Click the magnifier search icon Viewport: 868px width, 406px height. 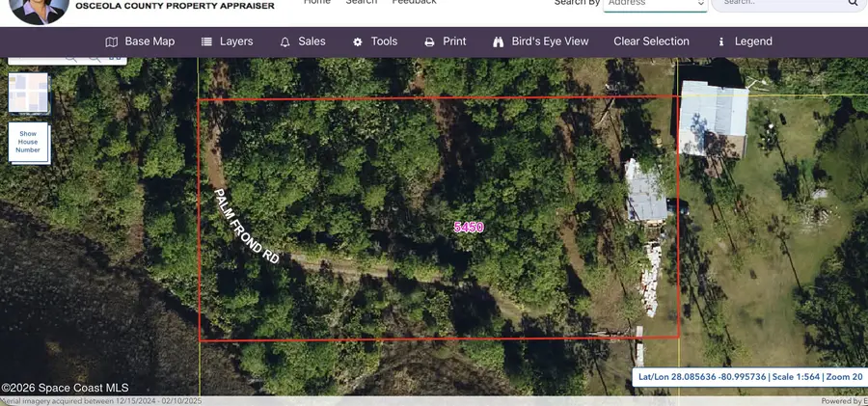tap(854, 3)
